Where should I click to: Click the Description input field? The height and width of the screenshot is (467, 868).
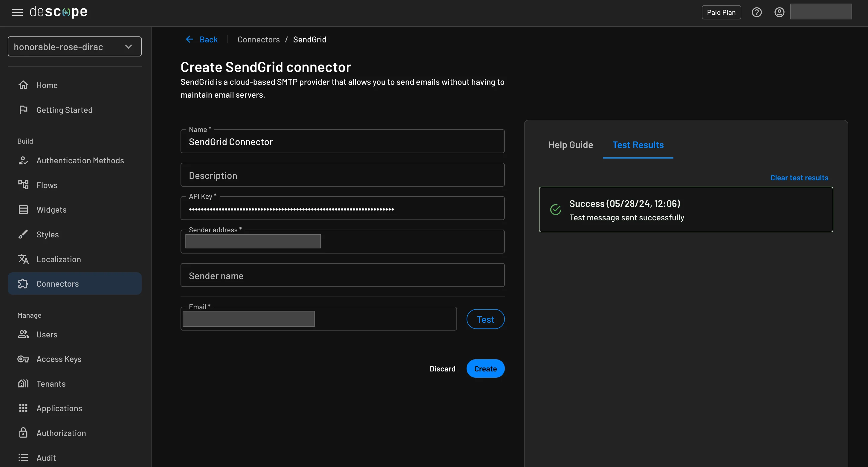tap(342, 175)
